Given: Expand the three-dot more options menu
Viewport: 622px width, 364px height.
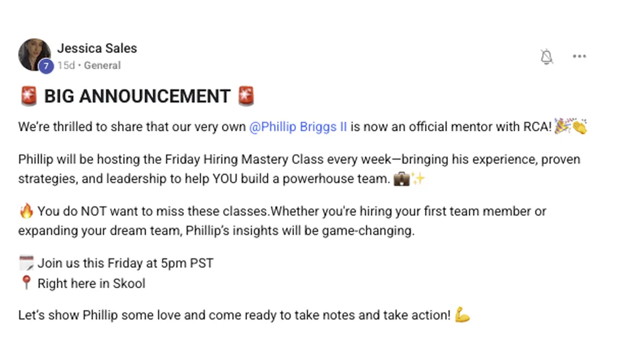Looking at the screenshot, I should (579, 57).
